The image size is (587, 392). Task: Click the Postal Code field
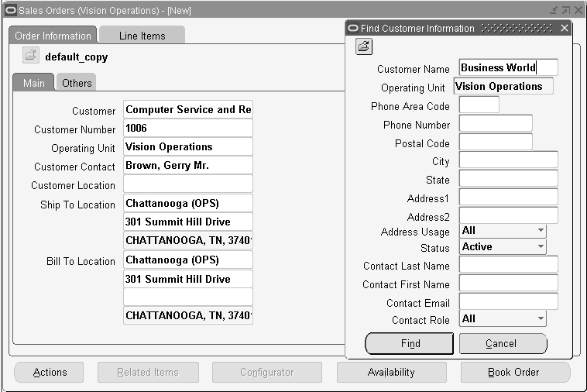(x=496, y=142)
